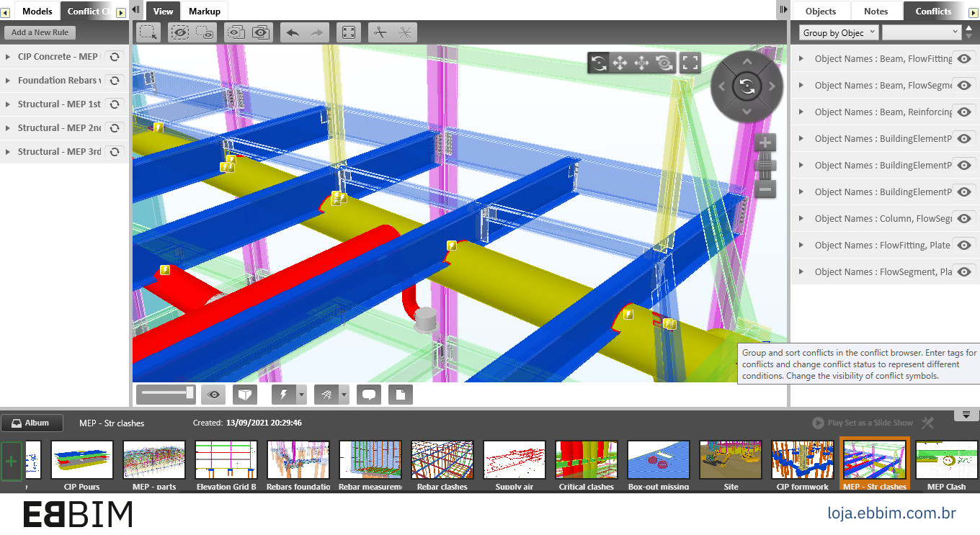Click the Add a New Rule button

(x=40, y=32)
